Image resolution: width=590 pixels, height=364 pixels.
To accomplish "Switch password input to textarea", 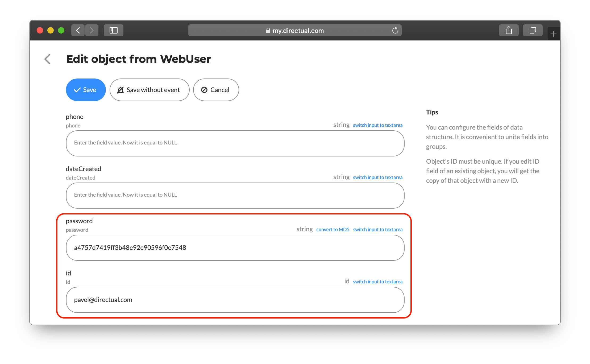I will tap(377, 229).
